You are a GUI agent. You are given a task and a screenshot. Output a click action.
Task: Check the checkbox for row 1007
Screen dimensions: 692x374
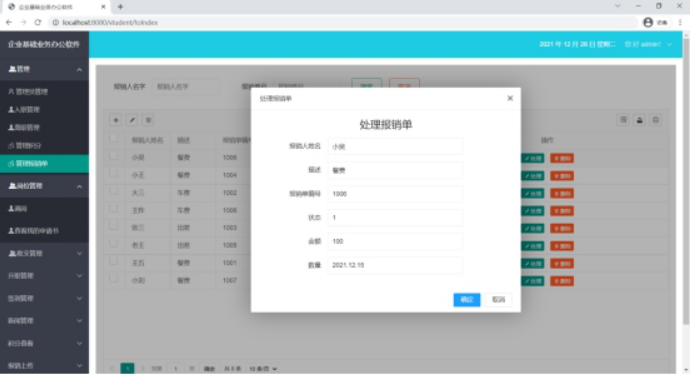[x=113, y=279]
